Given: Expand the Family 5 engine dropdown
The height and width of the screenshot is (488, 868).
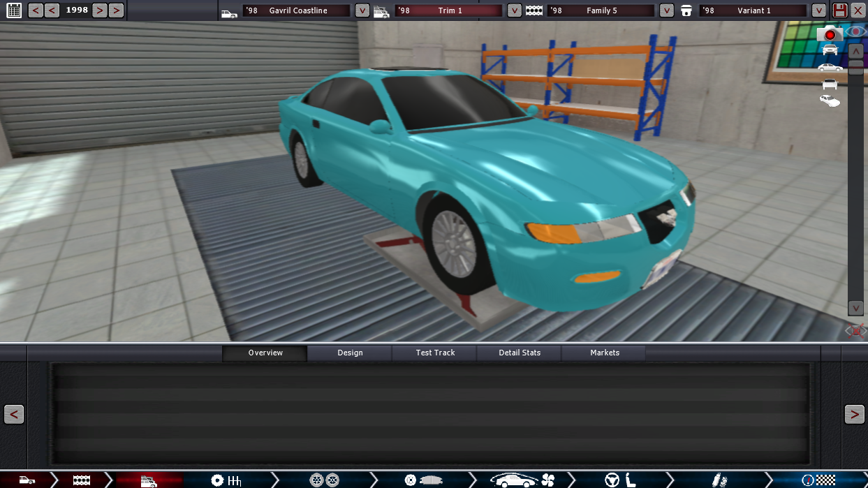Looking at the screenshot, I should [666, 10].
